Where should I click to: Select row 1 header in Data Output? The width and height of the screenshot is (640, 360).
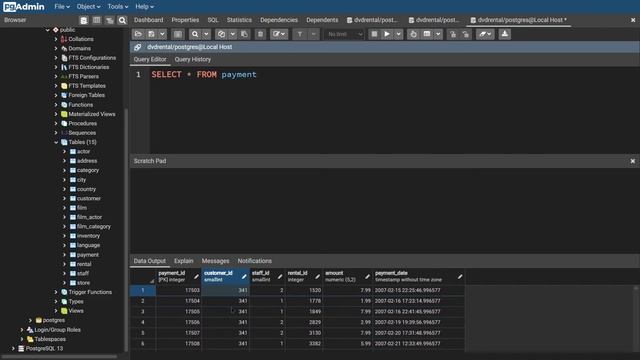pos(143,290)
